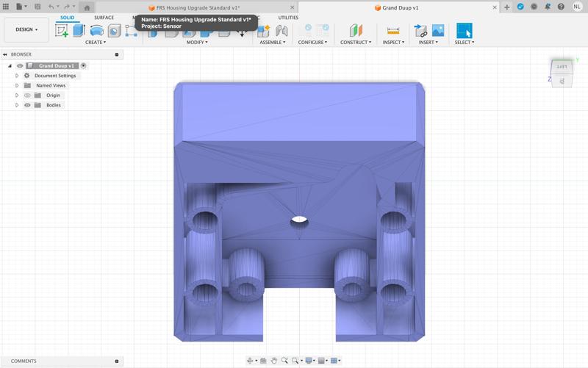The width and height of the screenshot is (588, 368).
Task: Click the Orbit tool in navigation bar
Action: [x=250, y=361]
